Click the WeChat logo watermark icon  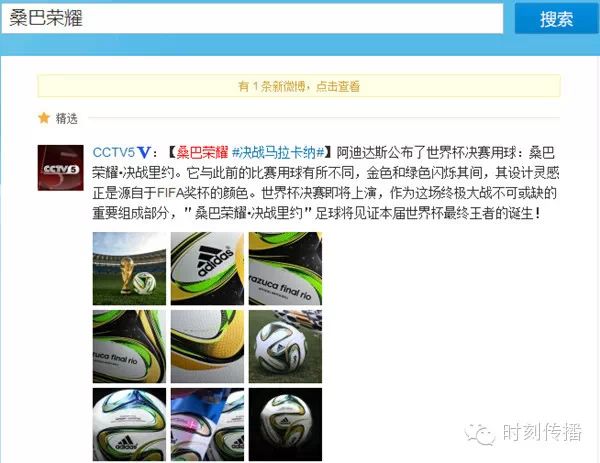point(480,434)
